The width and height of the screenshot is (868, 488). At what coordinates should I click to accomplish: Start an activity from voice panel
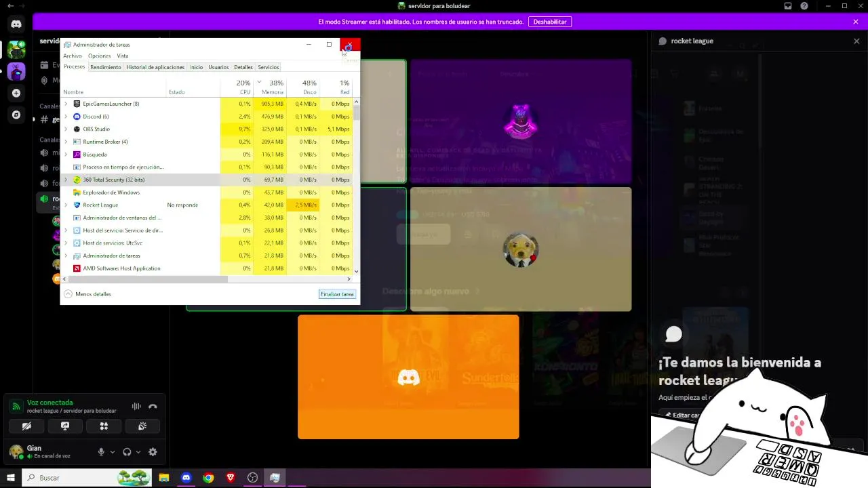tap(104, 426)
